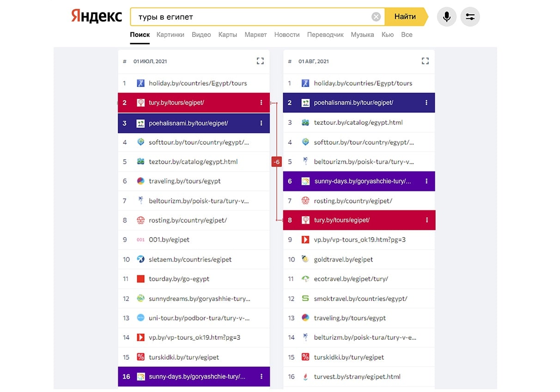Expand the 01 АВГ, 2021 panel fullscreen
The image size is (560, 392).
pyautogui.click(x=425, y=61)
